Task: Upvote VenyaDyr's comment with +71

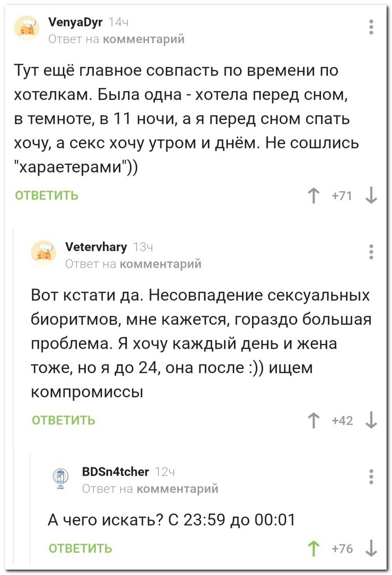Action: point(313,195)
